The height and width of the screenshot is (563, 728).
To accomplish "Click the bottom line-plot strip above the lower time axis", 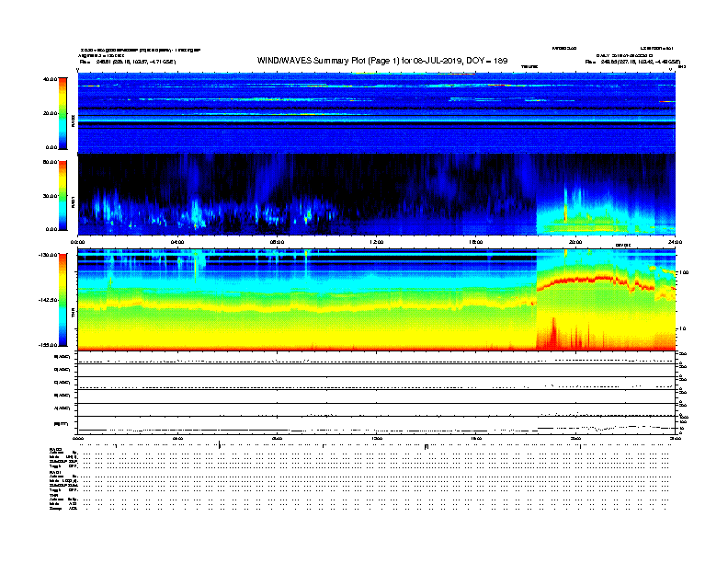I will pos(377,425).
